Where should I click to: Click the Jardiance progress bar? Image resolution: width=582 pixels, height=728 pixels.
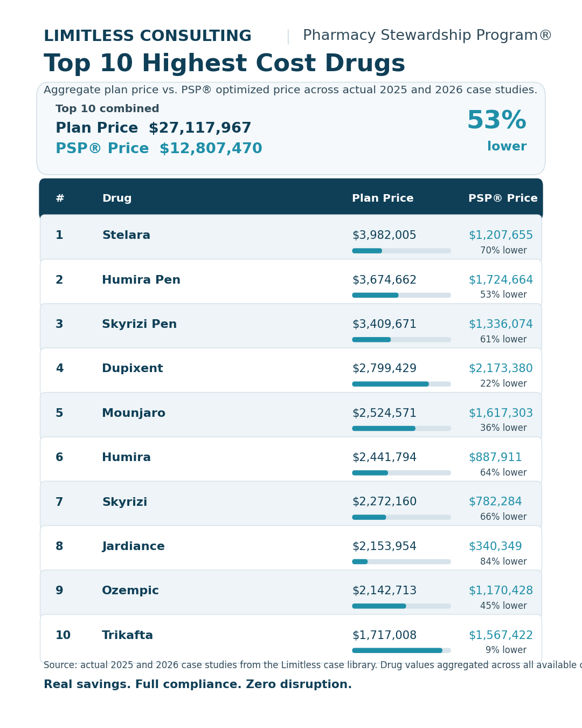401,562
